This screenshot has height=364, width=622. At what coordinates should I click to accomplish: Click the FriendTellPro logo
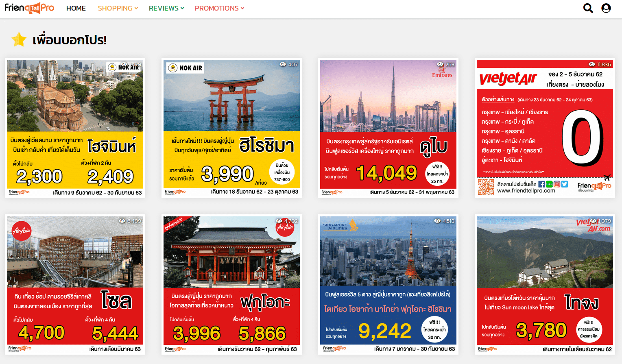pos(29,8)
